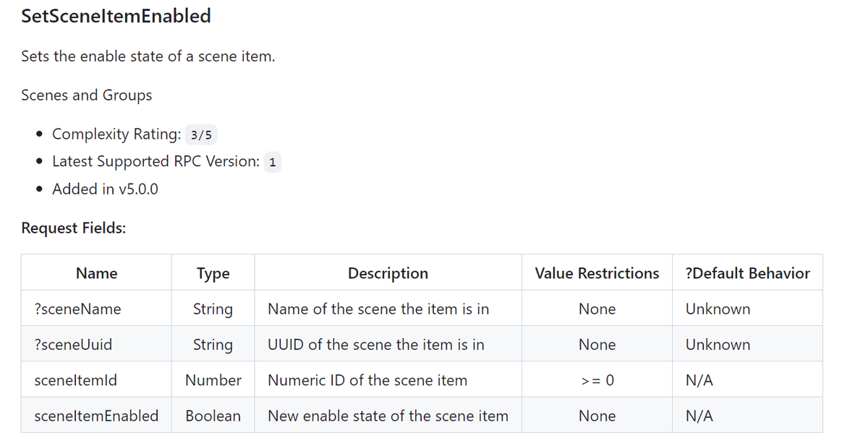This screenshot has width=868, height=443.
Task: Click the '>= 0' value restriction cell
Action: click(597, 380)
